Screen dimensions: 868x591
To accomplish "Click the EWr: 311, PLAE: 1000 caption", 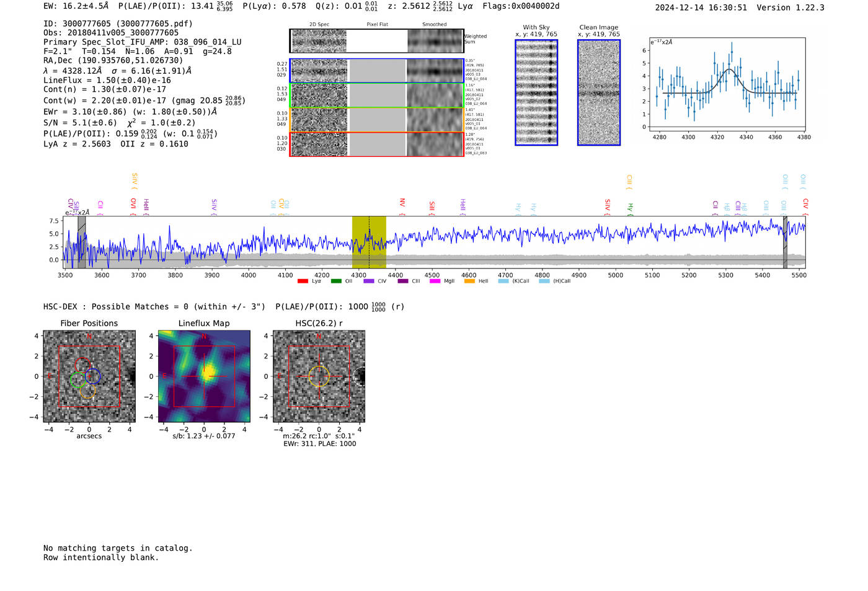I will point(320,444).
